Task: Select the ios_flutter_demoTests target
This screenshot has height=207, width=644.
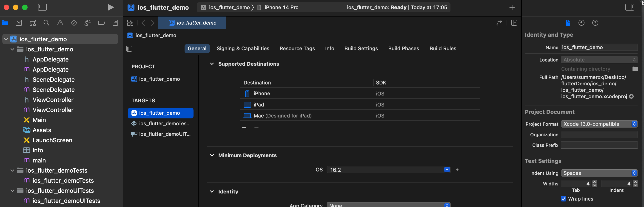Action: pyautogui.click(x=161, y=123)
